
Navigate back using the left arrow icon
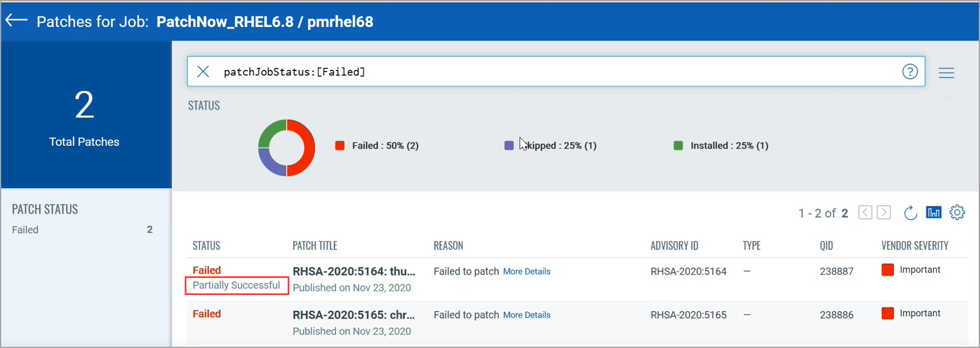tap(16, 19)
